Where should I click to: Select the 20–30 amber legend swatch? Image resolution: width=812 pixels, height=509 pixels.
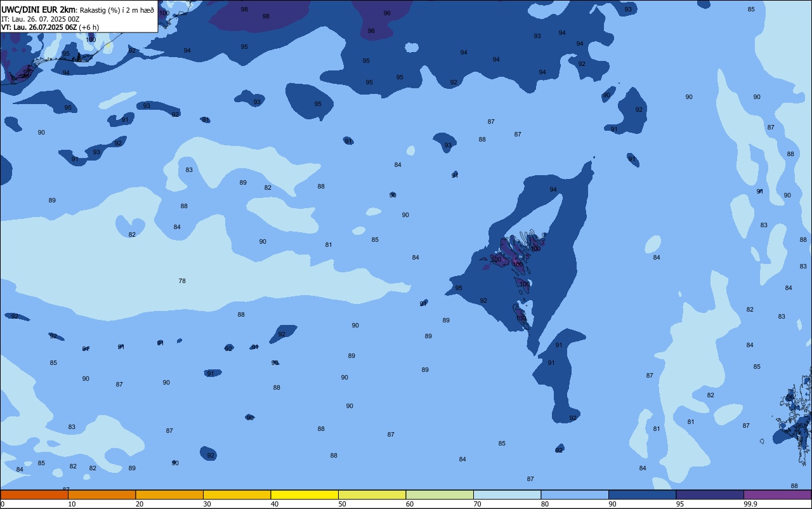(169, 494)
